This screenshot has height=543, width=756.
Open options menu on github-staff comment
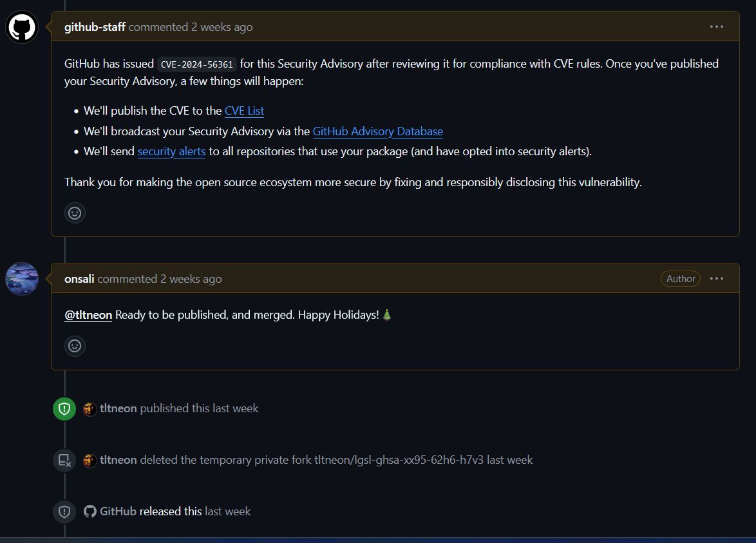(x=717, y=27)
